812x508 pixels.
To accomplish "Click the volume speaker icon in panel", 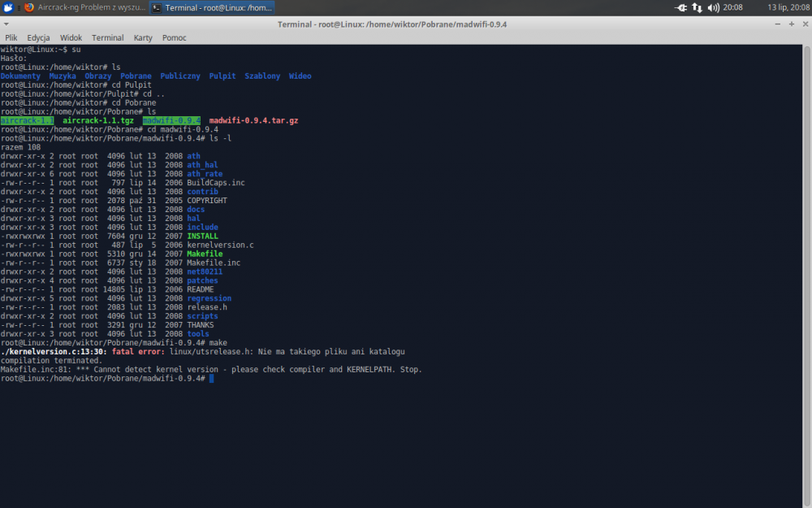I will [713, 7].
